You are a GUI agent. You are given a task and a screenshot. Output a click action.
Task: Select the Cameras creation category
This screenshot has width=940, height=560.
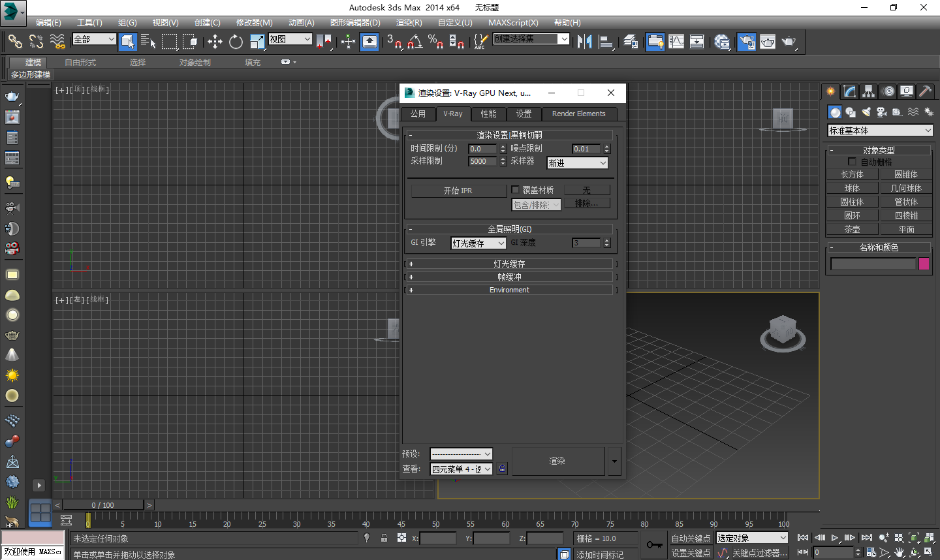(x=881, y=112)
